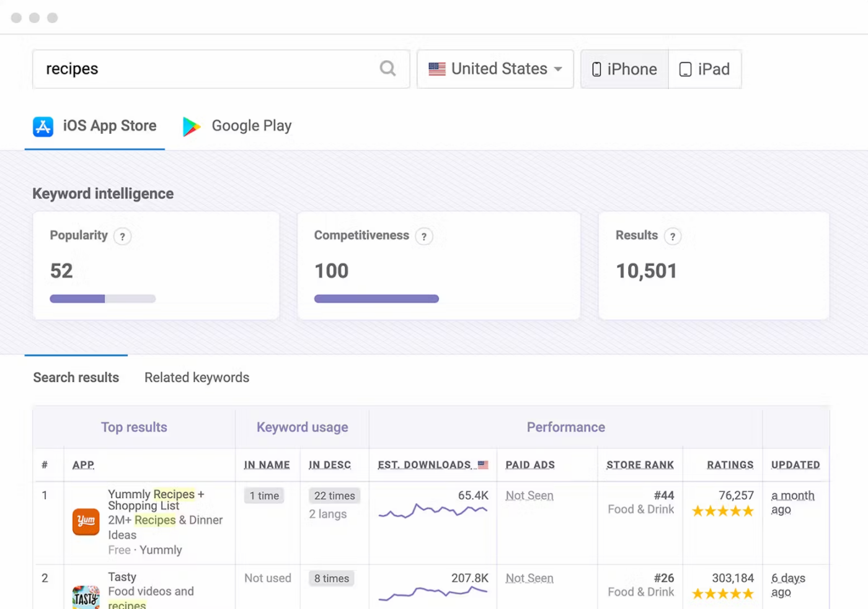Click the Popularity help question mark
The image size is (868, 609).
click(x=122, y=236)
